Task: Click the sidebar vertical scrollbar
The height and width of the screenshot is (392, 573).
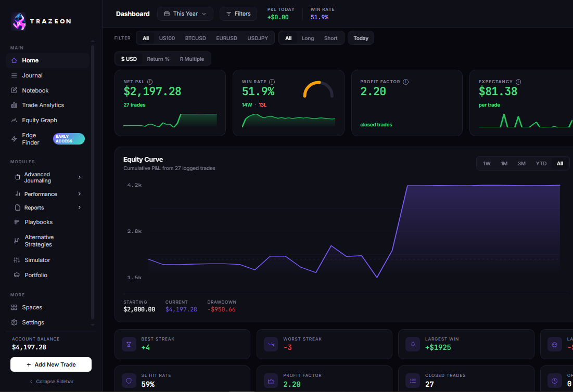Action: pyautogui.click(x=93, y=182)
